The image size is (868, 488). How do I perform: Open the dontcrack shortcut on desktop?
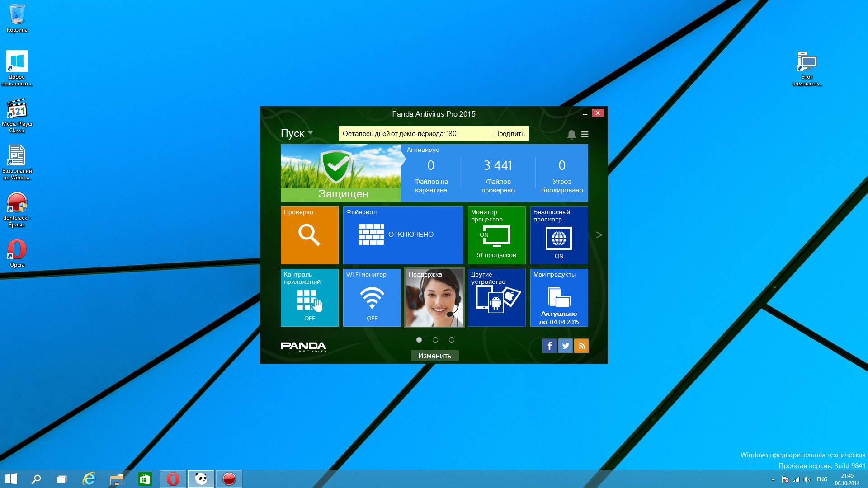[x=17, y=210]
